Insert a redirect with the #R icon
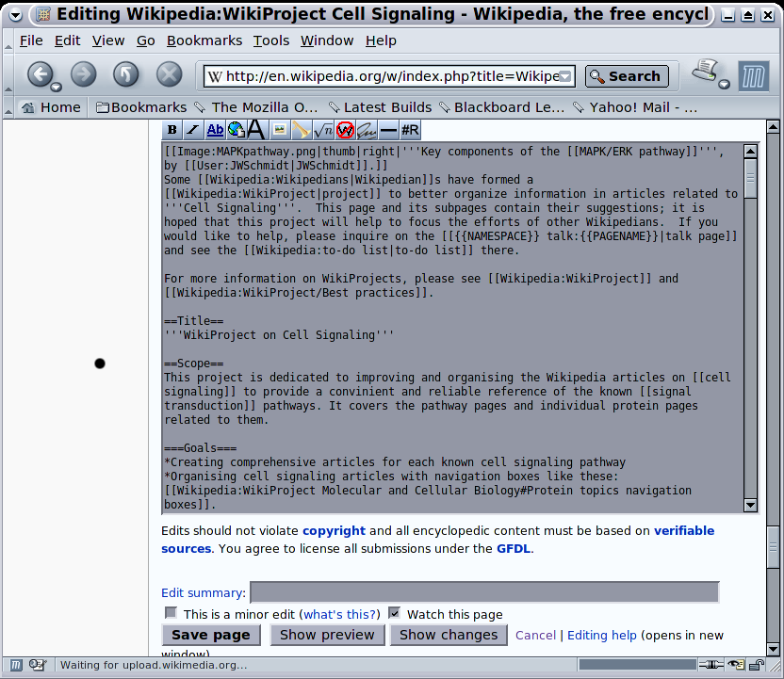This screenshot has width=784, height=679. 410,130
